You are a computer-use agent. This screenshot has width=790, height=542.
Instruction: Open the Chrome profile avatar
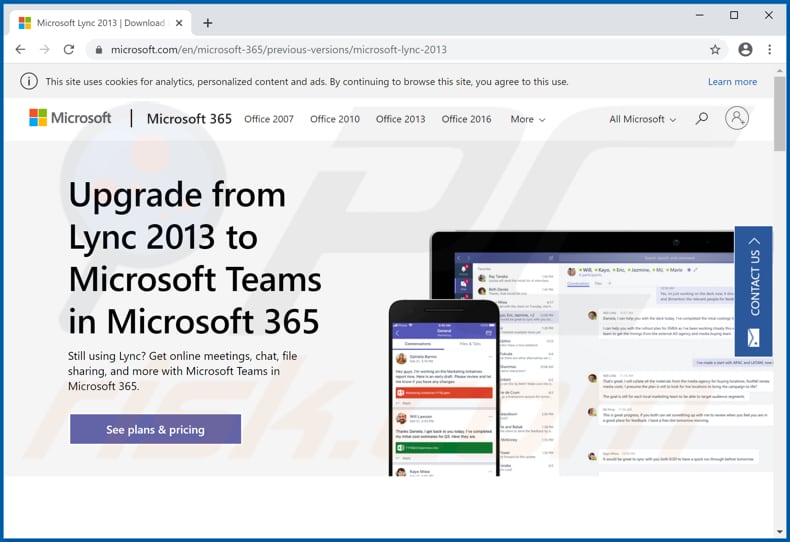point(745,49)
